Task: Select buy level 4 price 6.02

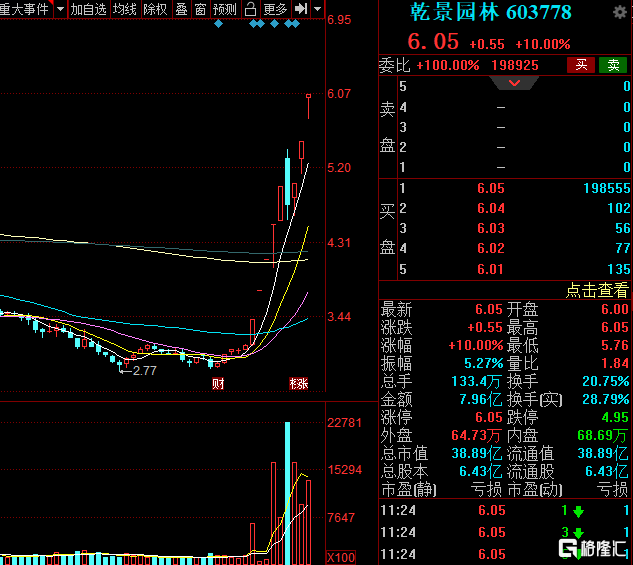Action: (x=491, y=248)
